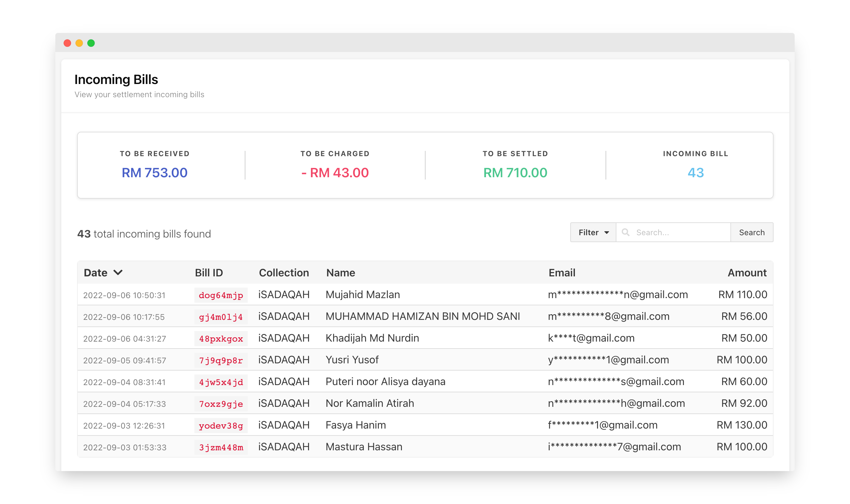This screenshot has height=504, width=850.
Task: Click amount RM 60.00
Action: (x=744, y=381)
